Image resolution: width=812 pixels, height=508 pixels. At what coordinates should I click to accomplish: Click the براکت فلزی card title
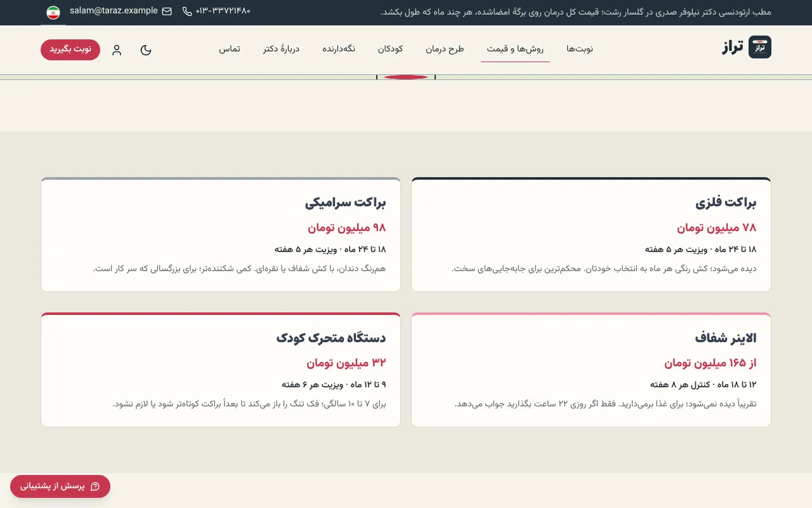(x=726, y=203)
